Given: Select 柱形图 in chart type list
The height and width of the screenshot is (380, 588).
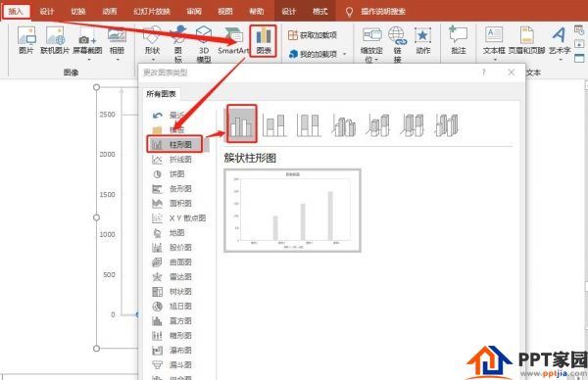Looking at the screenshot, I should [174, 144].
